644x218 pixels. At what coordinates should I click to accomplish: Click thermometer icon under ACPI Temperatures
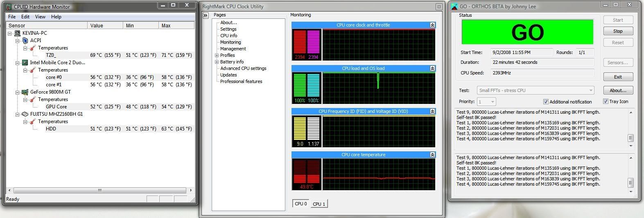tap(32, 48)
